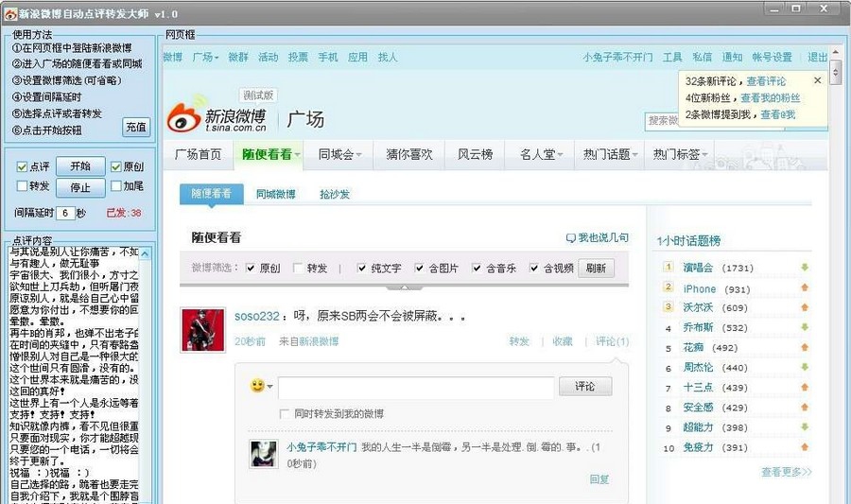The image size is (851, 504).
Task: Click the 刷新 button
Action: pyautogui.click(x=596, y=268)
